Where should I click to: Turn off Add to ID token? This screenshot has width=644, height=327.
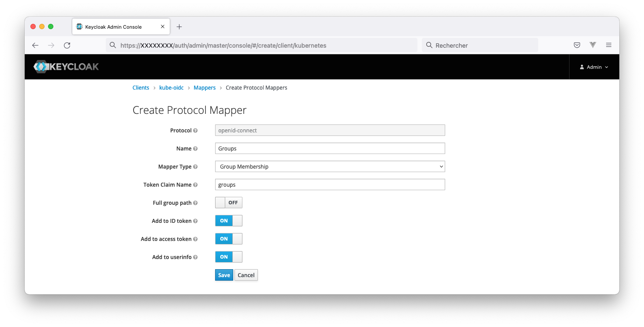tap(228, 221)
